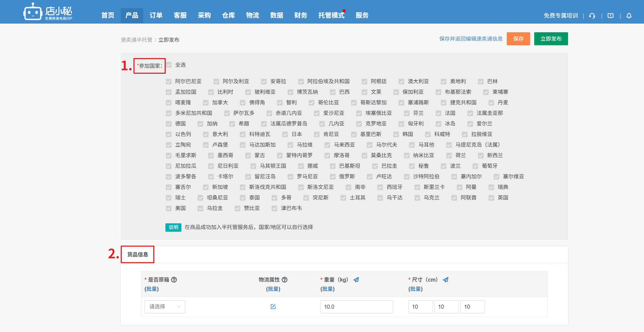This screenshot has width=644, height=332.
Task: Click the weight input field showing 10.0
Action: coord(356,307)
